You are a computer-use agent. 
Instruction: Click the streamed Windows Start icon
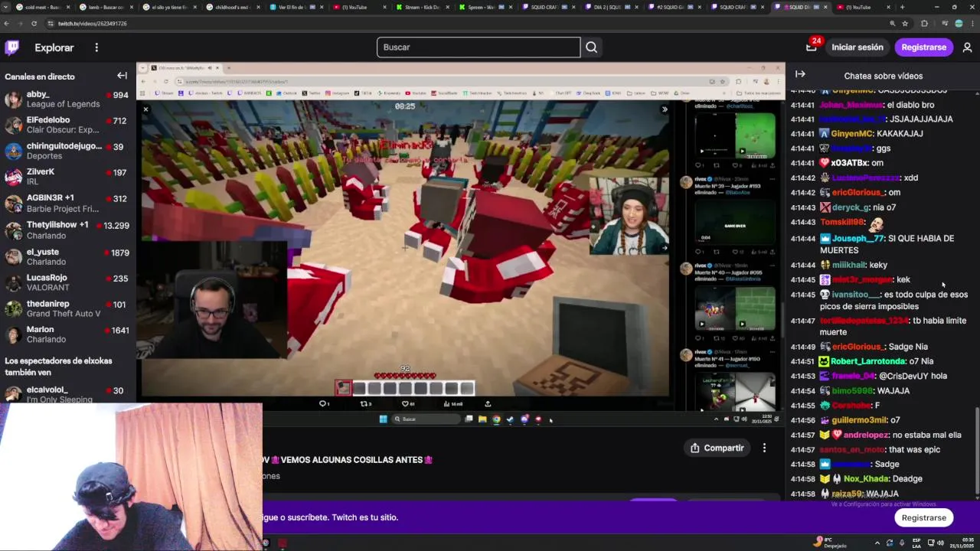383,419
